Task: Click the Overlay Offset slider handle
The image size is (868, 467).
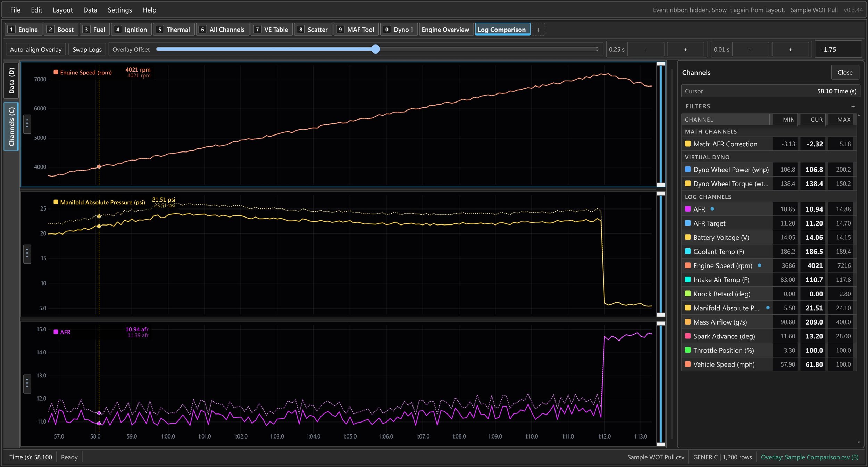Action: [375, 49]
